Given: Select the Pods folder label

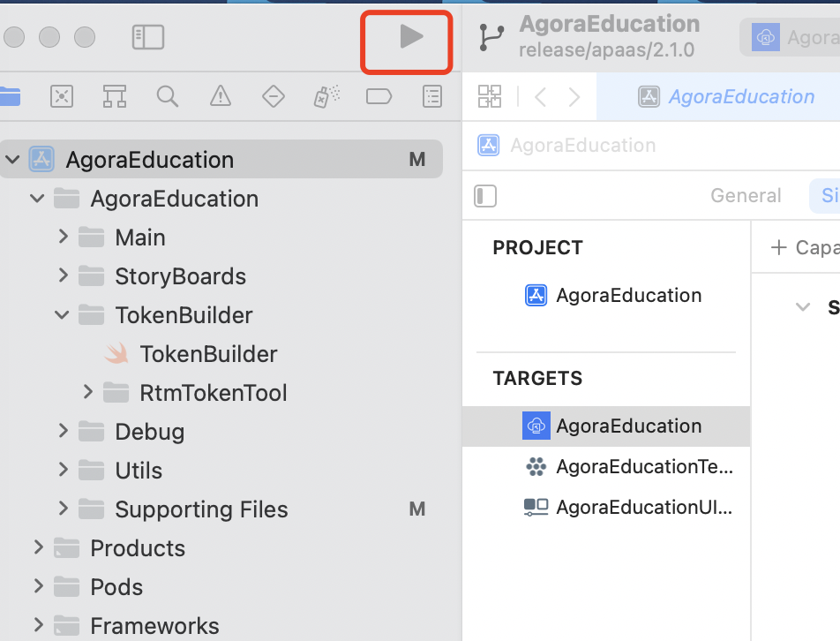Looking at the screenshot, I should click(116, 587).
